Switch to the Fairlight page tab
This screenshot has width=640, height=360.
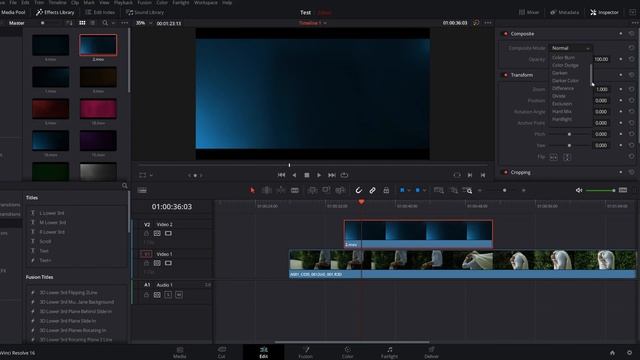pos(389,352)
